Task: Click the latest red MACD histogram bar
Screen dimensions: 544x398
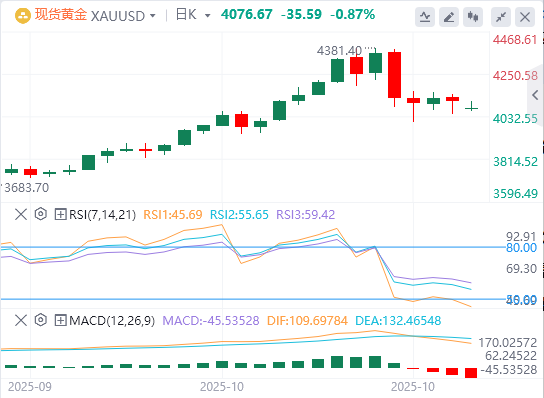Action: pos(471,373)
